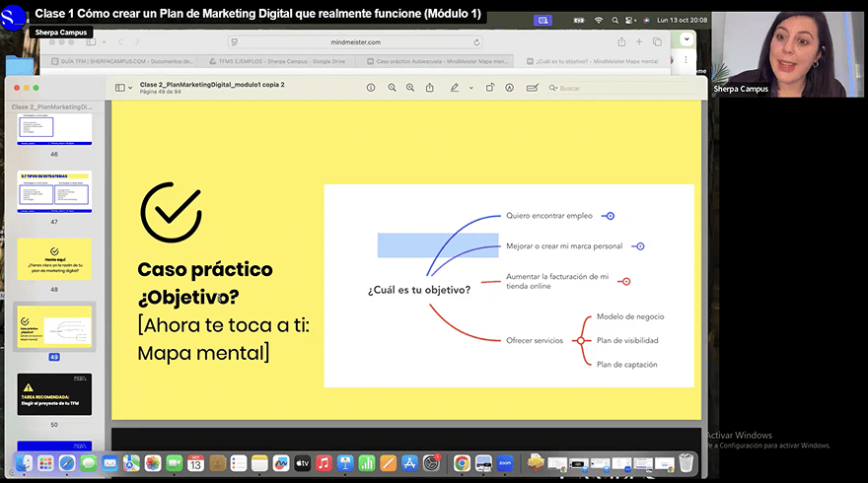Toggle the Markup toolbar in Preview
Screen dimensions: 868x483
point(509,88)
